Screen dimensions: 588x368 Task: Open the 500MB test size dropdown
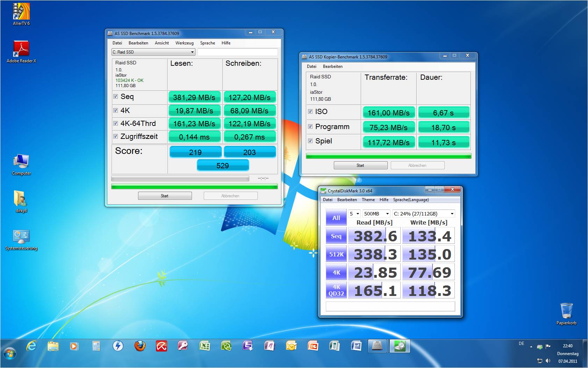pyautogui.click(x=377, y=213)
